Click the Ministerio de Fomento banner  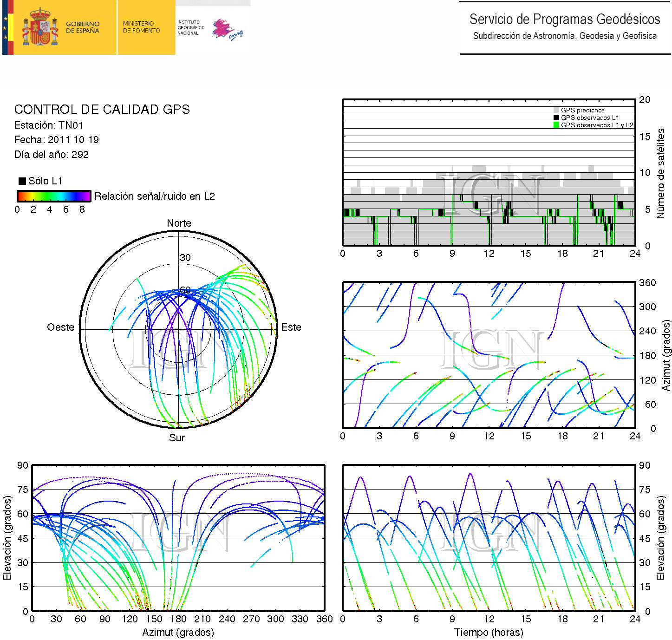142,27
